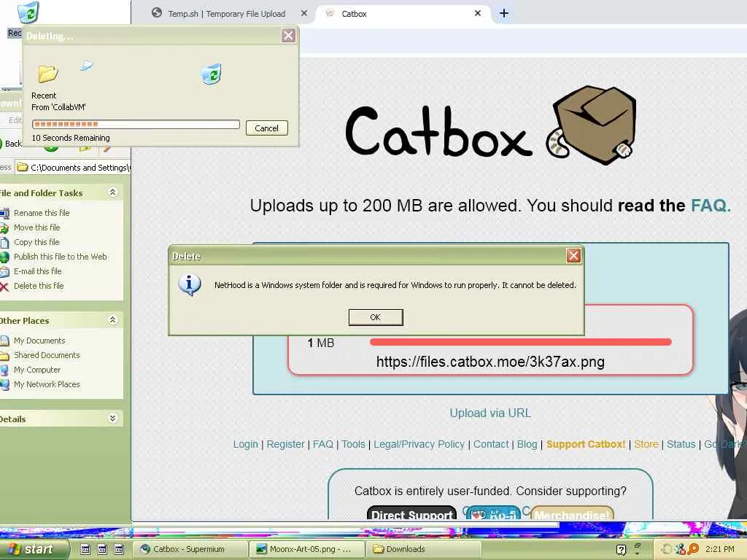
Task: Open the Register link
Action: 285,444
